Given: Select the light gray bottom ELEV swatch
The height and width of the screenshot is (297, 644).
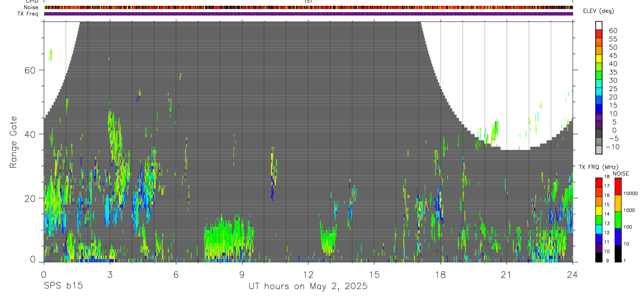Looking at the screenshot, I should coord(599,150).
